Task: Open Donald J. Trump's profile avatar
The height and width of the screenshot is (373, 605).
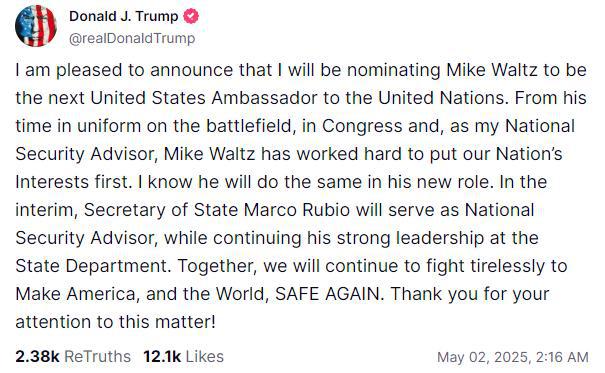Action: [x=35, y=26]
